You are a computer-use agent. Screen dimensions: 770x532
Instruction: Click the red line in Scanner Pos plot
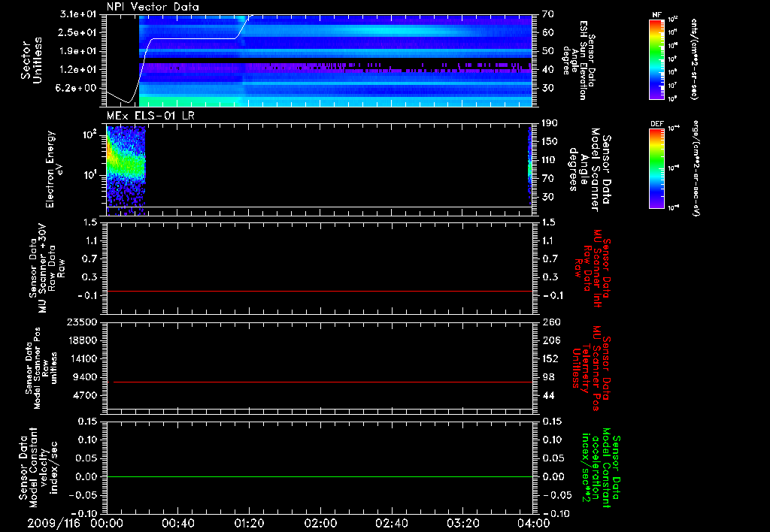tap(323, 382)
